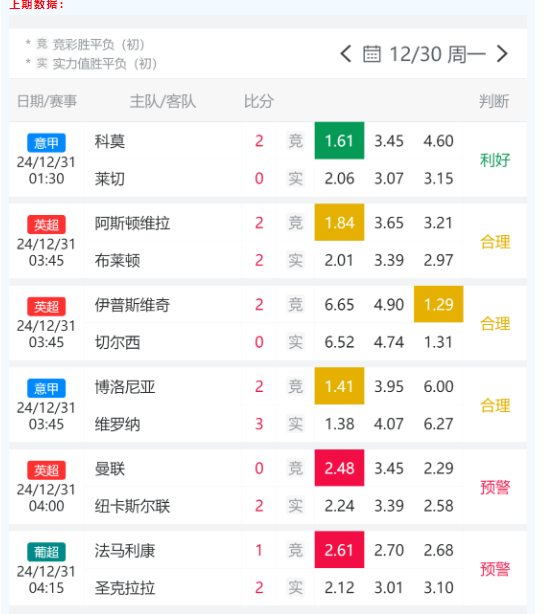Click the 实 badge in 切尔西 row

point(296,342)
